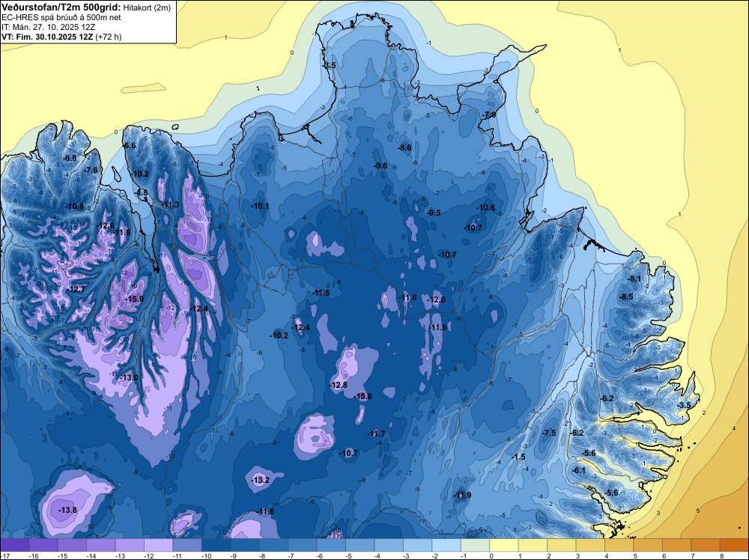Click the '-16' legend scale label

tap(34, 556)
